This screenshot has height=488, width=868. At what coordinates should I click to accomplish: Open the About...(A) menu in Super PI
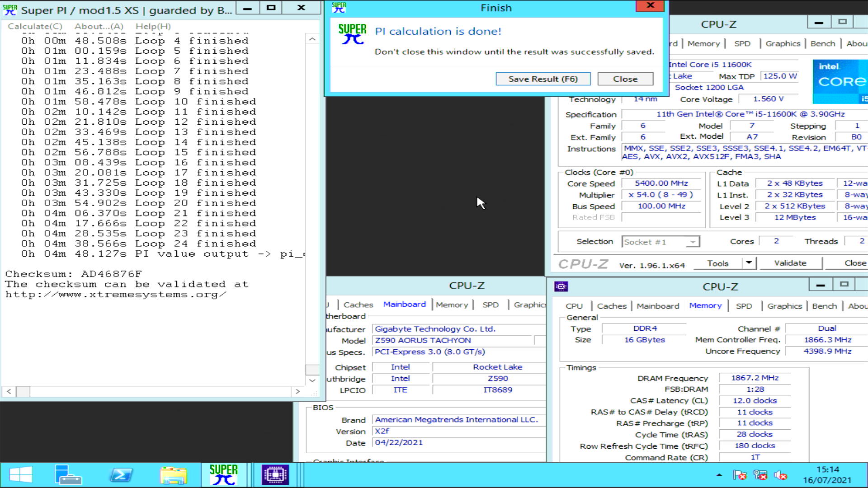click(x=99, y=26)
